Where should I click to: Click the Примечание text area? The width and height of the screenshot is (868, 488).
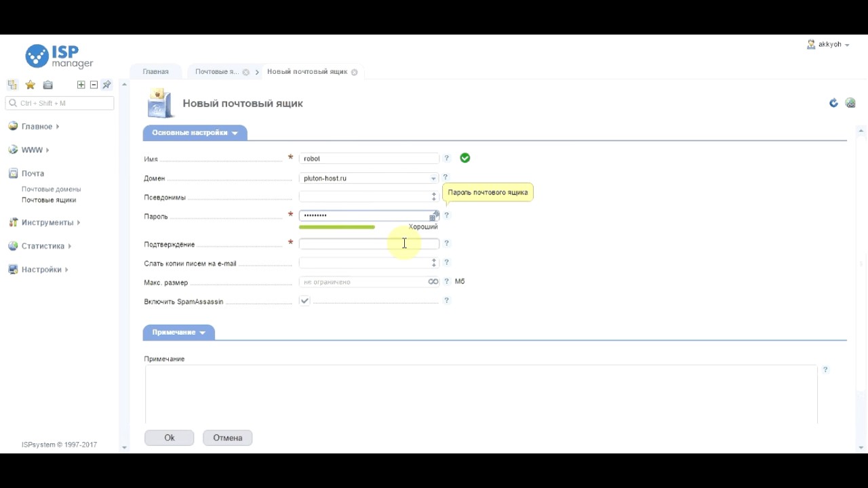(481, 394)
